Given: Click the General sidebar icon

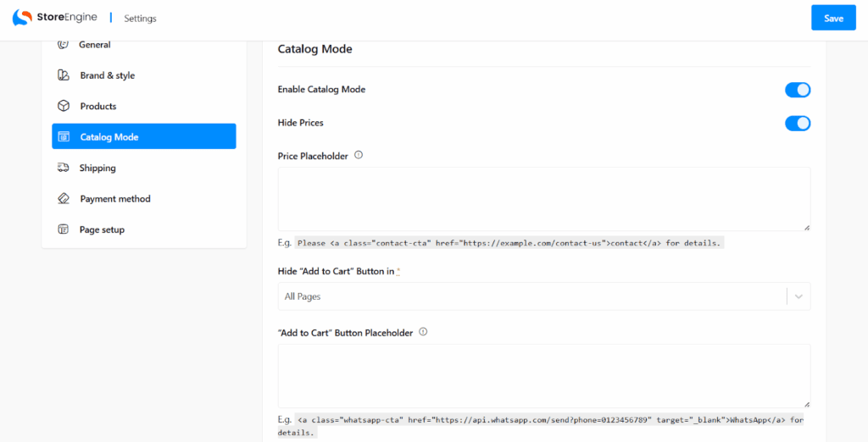Looking at the screenshot, I should [x=63, y=45].
